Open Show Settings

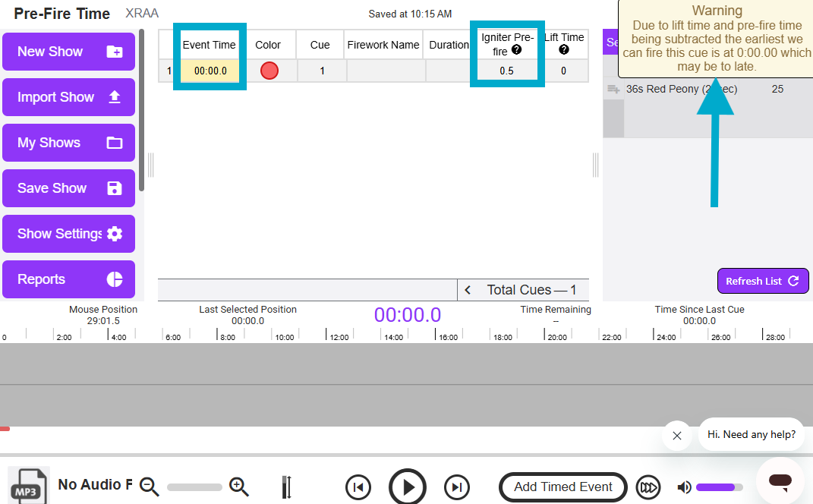point(68,234)
